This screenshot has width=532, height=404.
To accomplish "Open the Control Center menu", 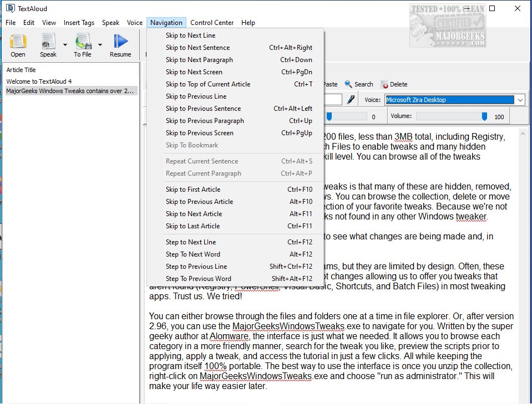I will coord(212,22).
